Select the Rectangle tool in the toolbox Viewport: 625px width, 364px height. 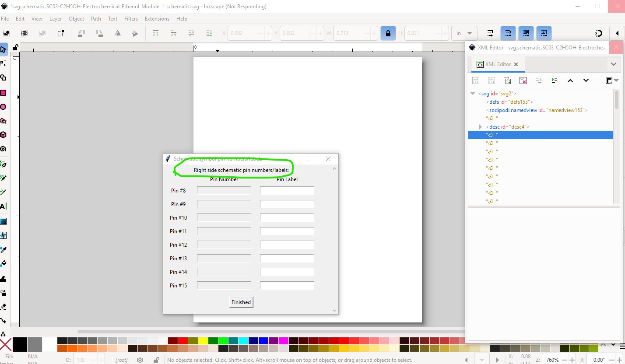(3, 93)
